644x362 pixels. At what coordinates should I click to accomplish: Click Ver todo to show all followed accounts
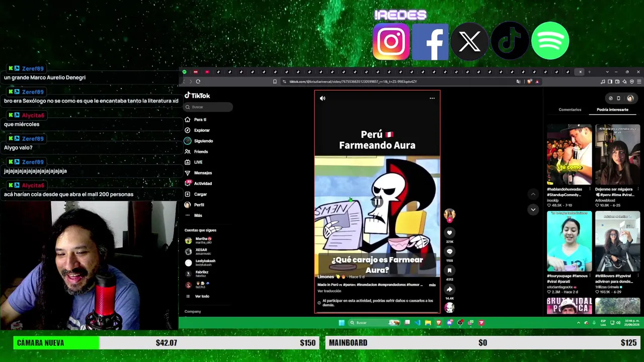(x=197, y=296)
